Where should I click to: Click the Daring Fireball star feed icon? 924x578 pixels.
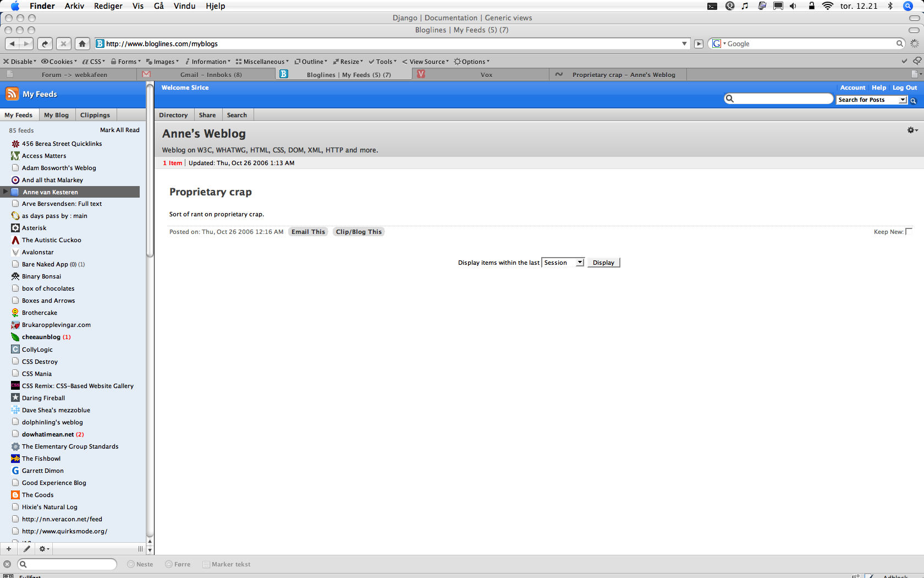(x=15, y=397)
